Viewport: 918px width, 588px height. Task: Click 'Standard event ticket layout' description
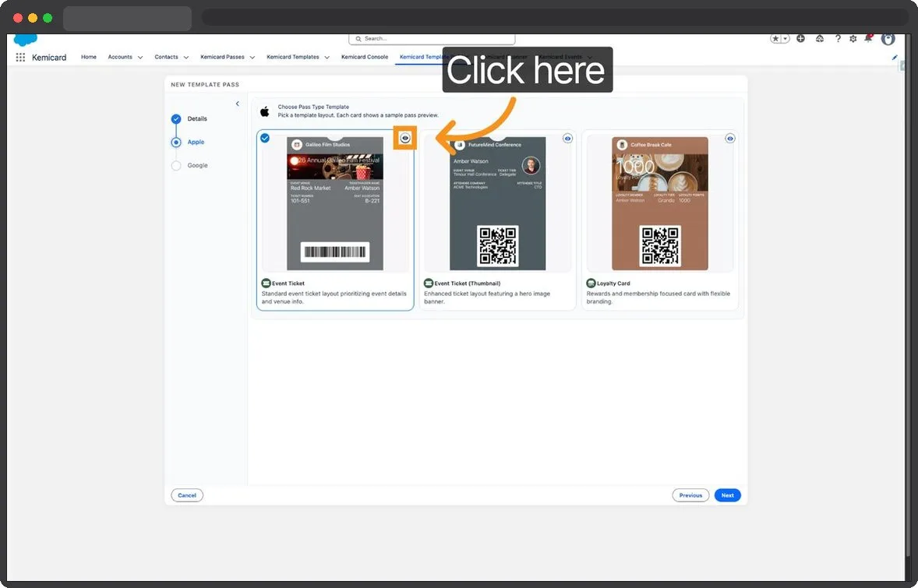tap(334, 298)
